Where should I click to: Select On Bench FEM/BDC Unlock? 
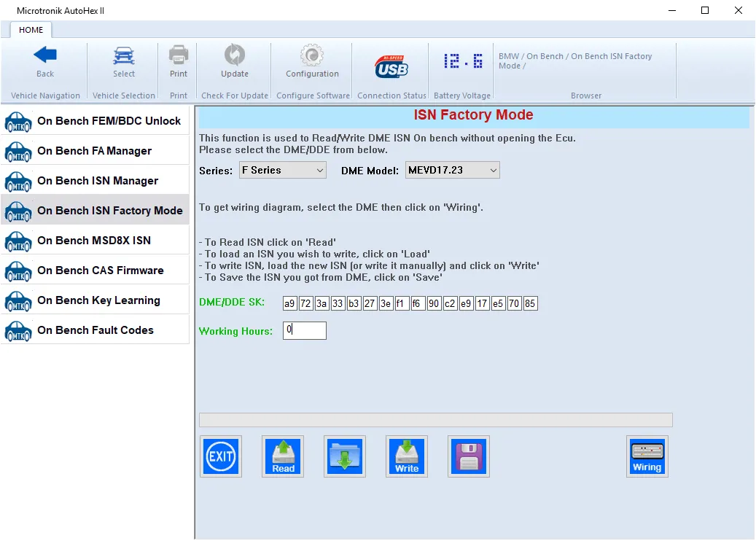pyautogui.click(x=95, y=121)
